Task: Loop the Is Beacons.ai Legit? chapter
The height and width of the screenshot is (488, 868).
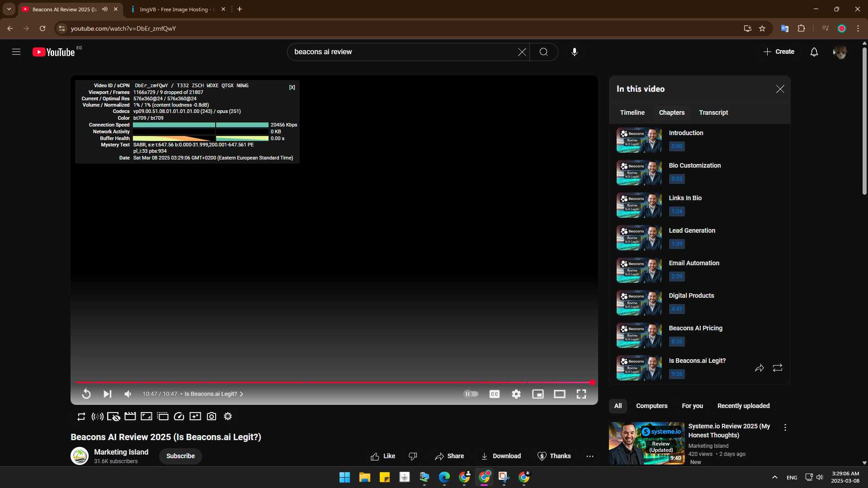Action: [x=777, y=368]
